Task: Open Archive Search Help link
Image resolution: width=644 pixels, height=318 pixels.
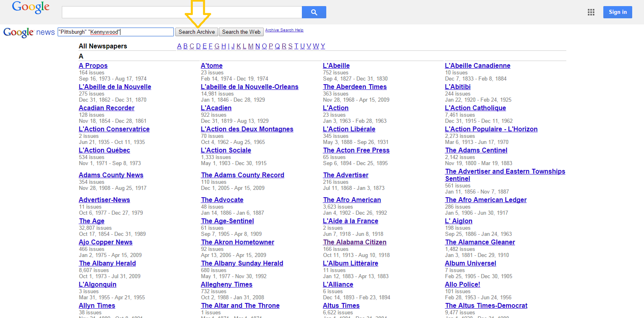Action: tap(284, 30)
